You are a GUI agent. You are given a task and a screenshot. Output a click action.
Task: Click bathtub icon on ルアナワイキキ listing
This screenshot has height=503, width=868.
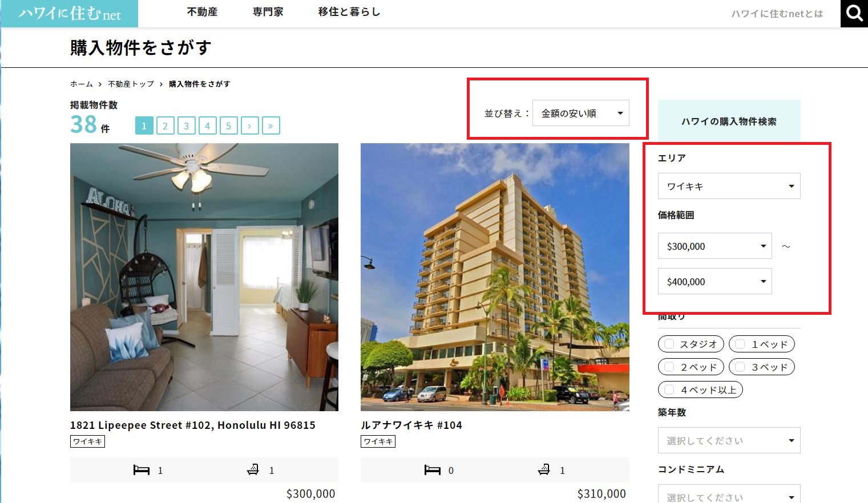544,469
